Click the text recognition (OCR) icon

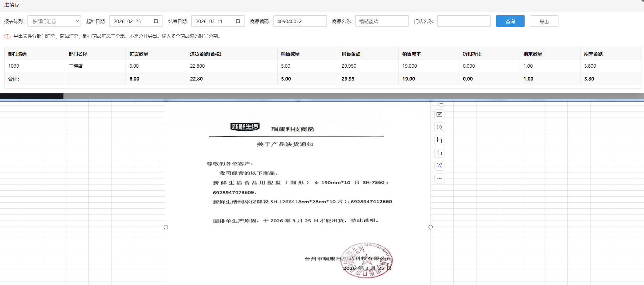pos(439,166)
